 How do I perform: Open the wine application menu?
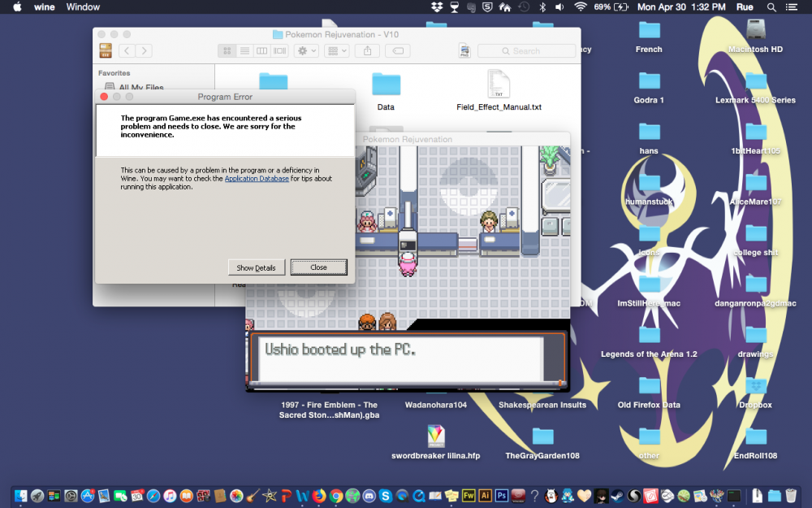coord(45,7)
